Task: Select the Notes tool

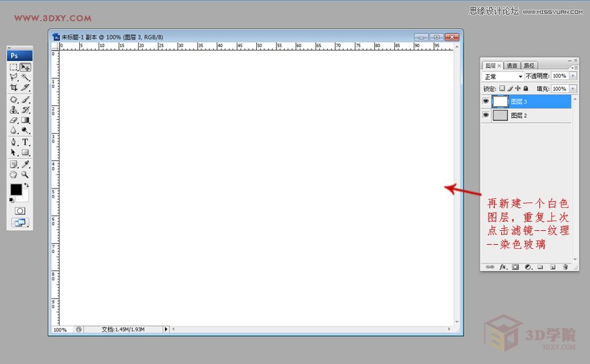Action: (x=14, y=164)
